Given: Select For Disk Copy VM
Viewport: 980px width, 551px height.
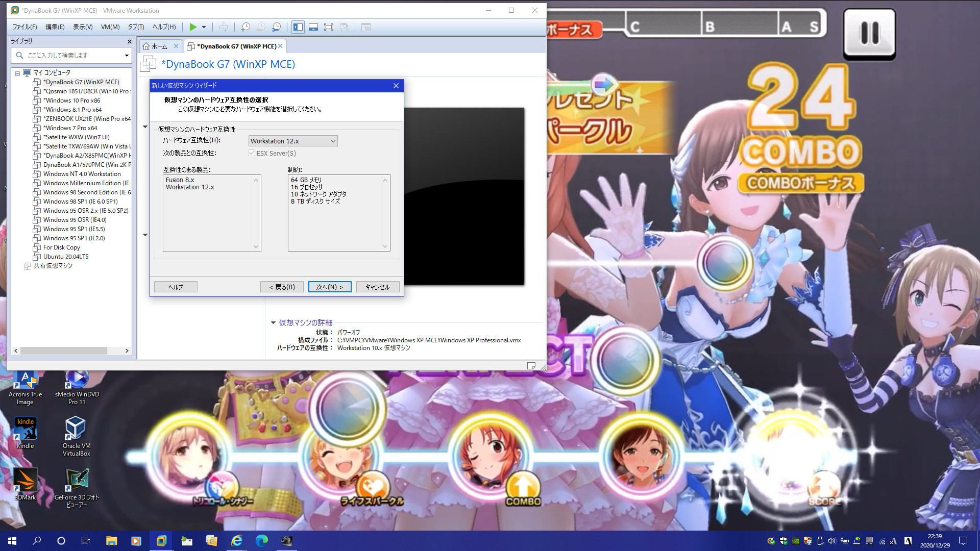Looking at the screenshot, I should [61, 247].
